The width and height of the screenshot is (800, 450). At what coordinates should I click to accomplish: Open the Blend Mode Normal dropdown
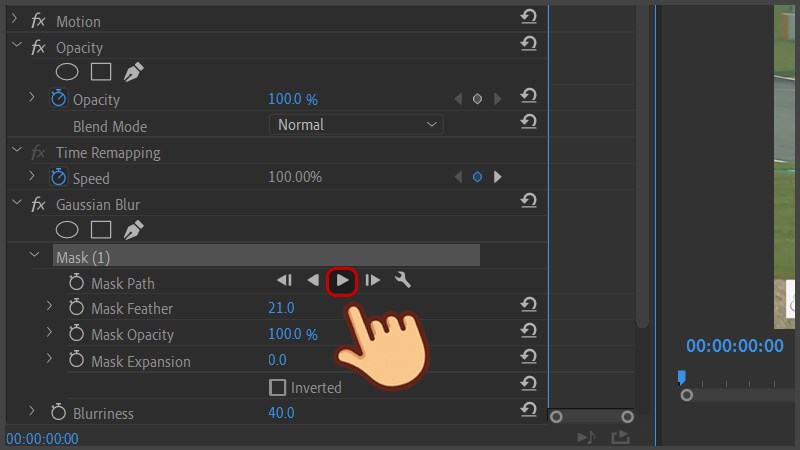point(356,124)
